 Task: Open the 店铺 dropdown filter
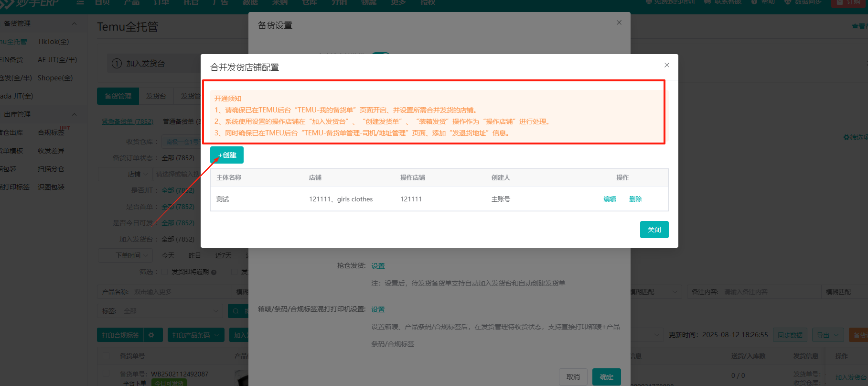point(125,174)
